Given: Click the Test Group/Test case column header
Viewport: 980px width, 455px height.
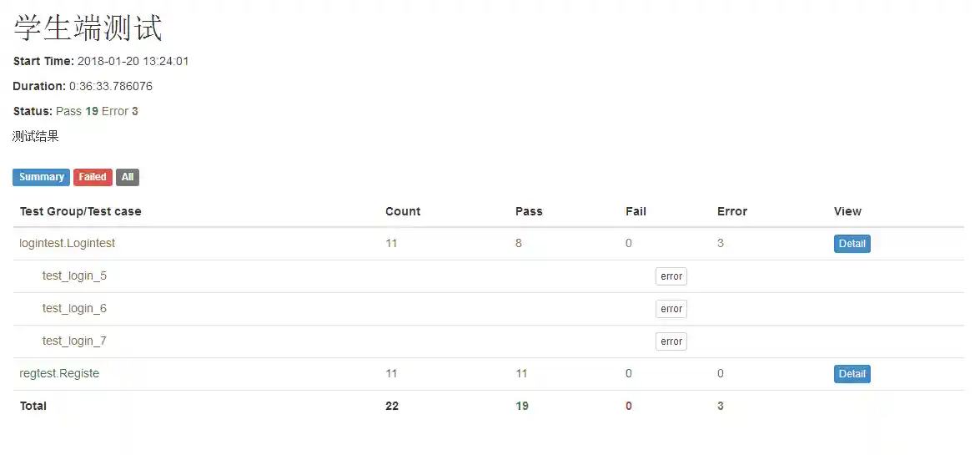Looking at the screenshot, I should [x=81, y=212].
